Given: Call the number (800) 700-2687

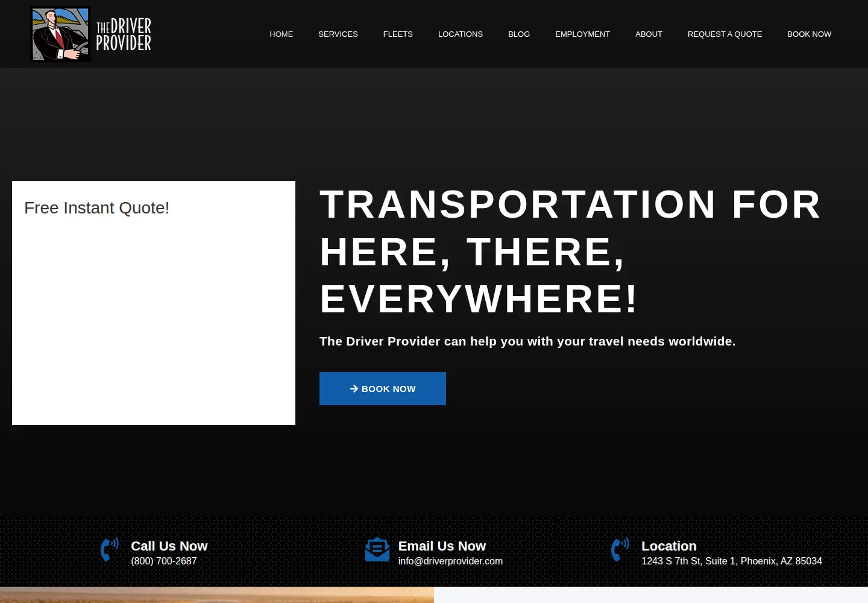Looking at the screenshot, I should [164, 561].
